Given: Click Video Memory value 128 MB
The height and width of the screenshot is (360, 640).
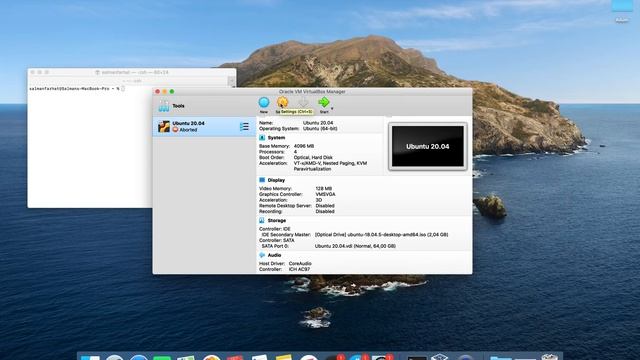Looking at the screenshot, I should click(x=324, y=189).
